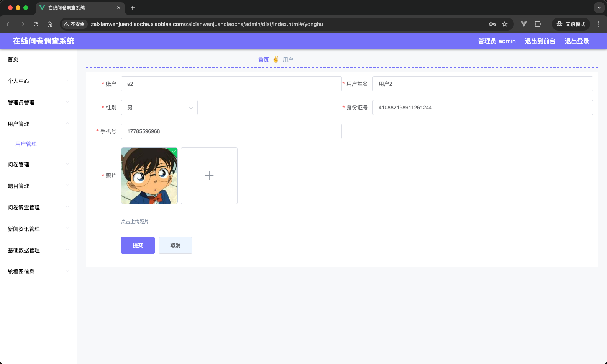Image resolution: width=607 pixels, height=364 pixels.
Task: Open the 性别 dropdown
Action: 159,108
